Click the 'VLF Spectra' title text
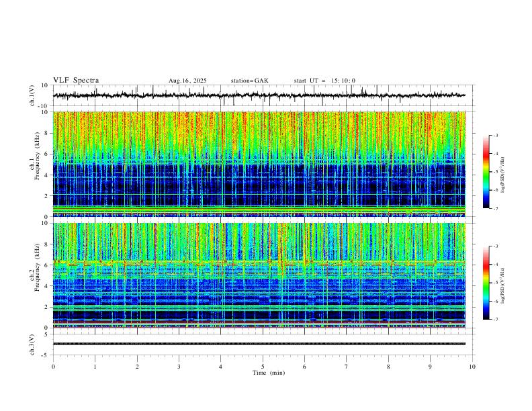 76,81
